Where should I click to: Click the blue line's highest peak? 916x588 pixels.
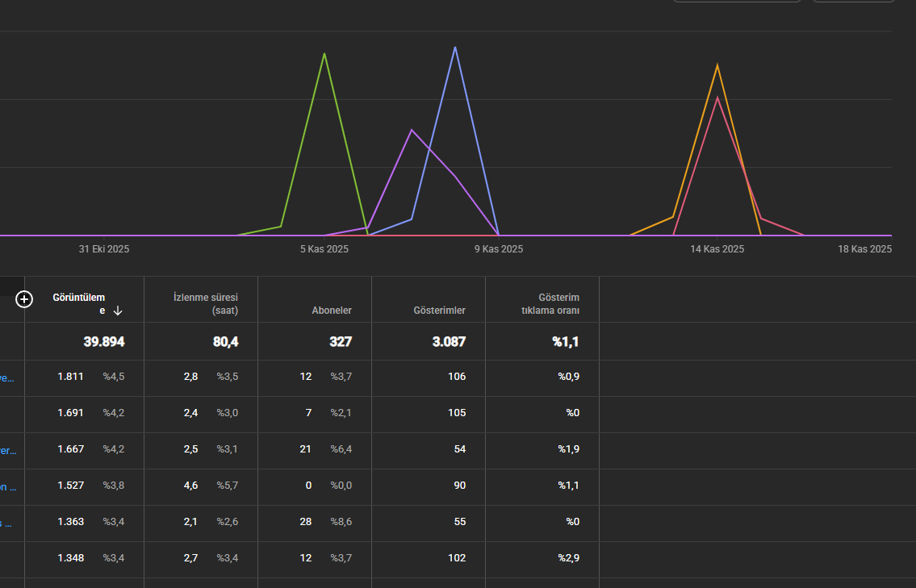pos(455,48)
